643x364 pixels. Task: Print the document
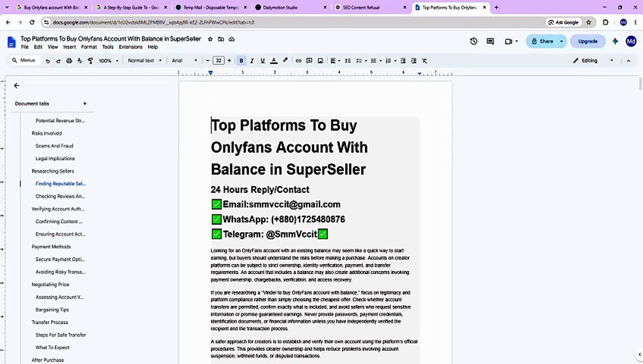[x=69, y=61]
